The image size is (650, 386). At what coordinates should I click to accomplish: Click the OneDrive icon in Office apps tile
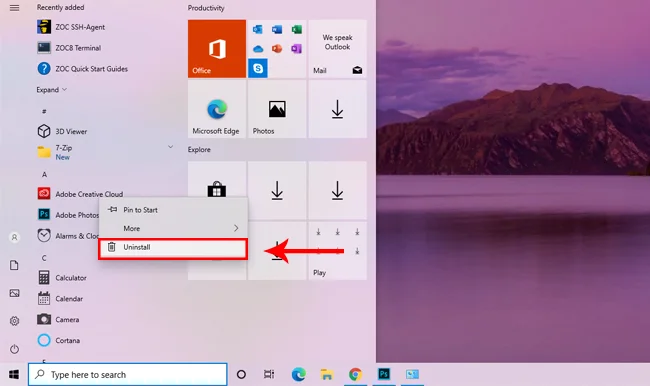257,49
